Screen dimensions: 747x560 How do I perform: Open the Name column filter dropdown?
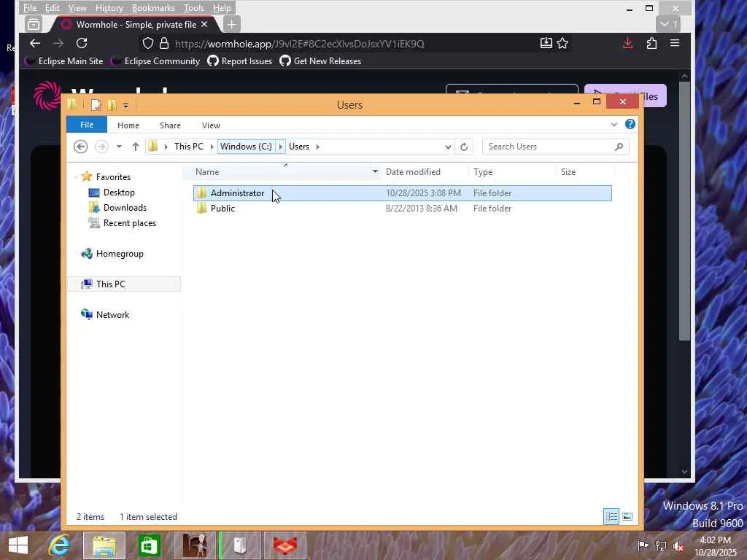(x=375, y=172)
